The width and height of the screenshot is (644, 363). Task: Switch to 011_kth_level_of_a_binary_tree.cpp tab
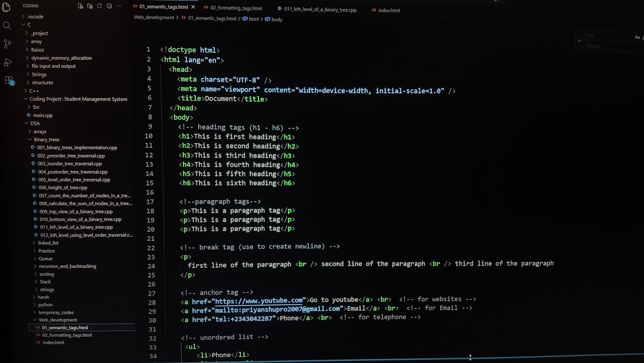click(317, 9)
